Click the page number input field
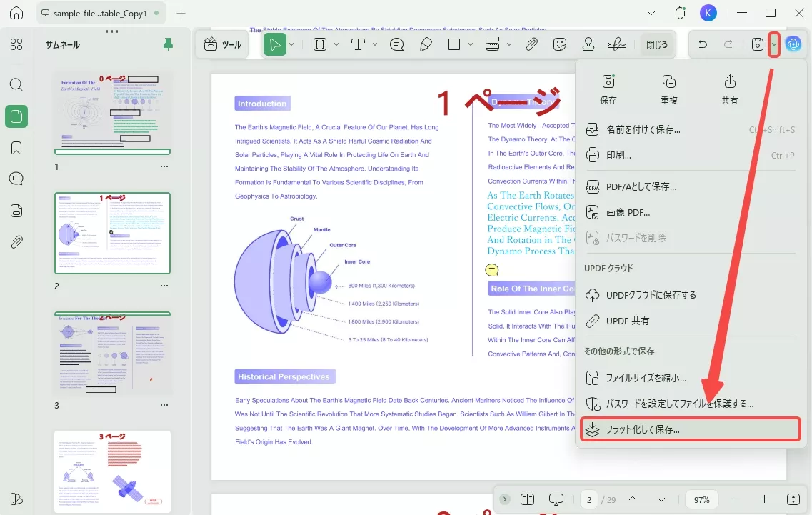The image size is (812, 515). [x=589, y=499]
